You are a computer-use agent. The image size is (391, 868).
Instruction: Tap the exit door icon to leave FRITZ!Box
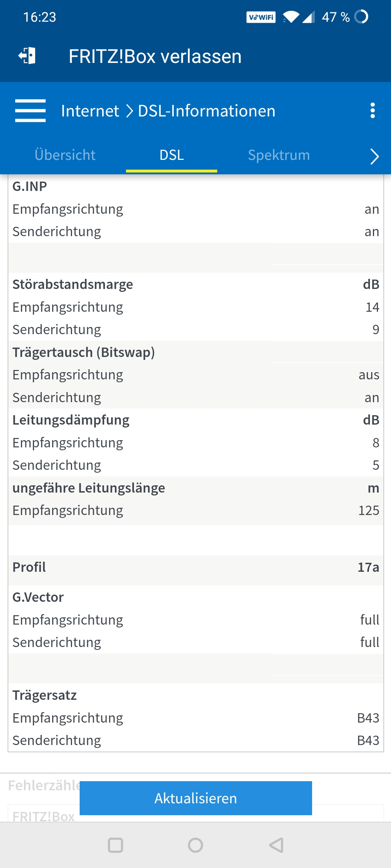point(27,56)
